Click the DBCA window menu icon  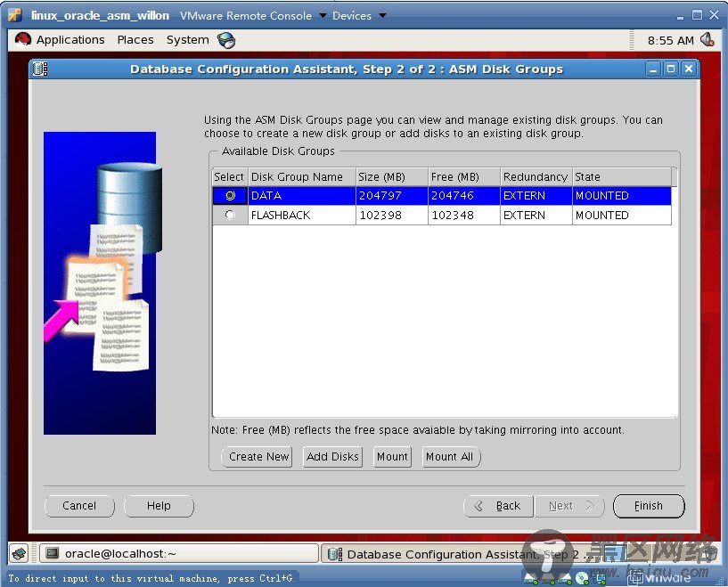40,69
